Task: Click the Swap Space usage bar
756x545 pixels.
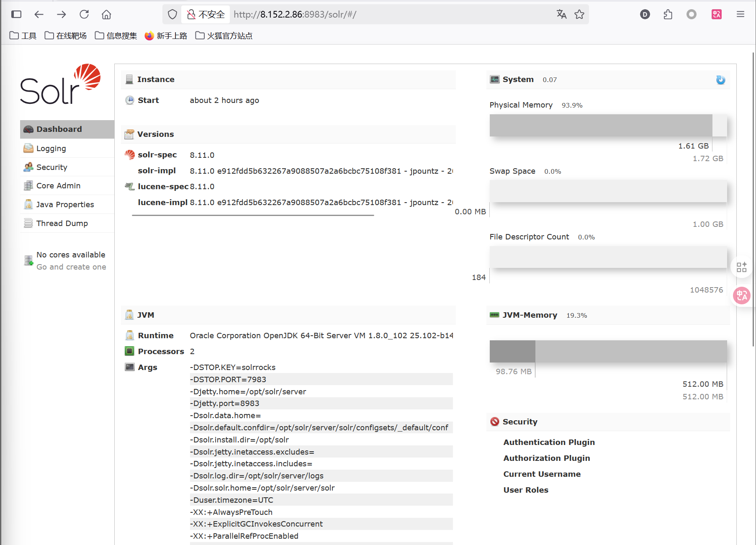Action: (608, 191)
